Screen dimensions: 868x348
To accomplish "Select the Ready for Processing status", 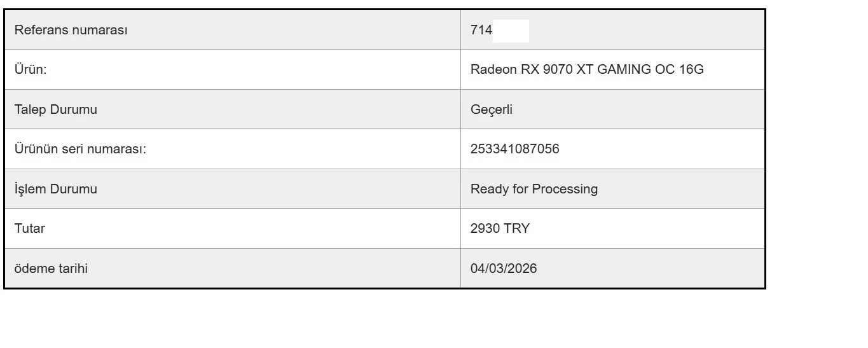I will tap(534, 189).
